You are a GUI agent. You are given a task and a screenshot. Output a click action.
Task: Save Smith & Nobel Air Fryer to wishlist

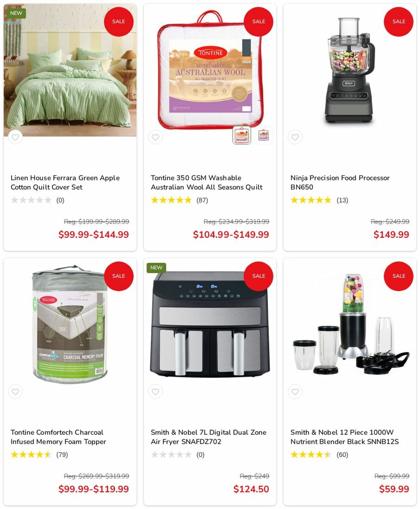point(155,392)
